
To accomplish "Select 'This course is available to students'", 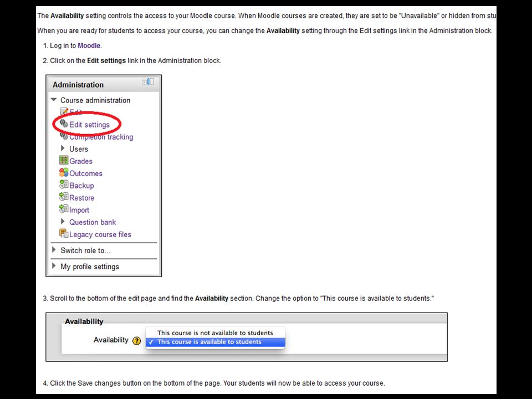I will (215, 342).
